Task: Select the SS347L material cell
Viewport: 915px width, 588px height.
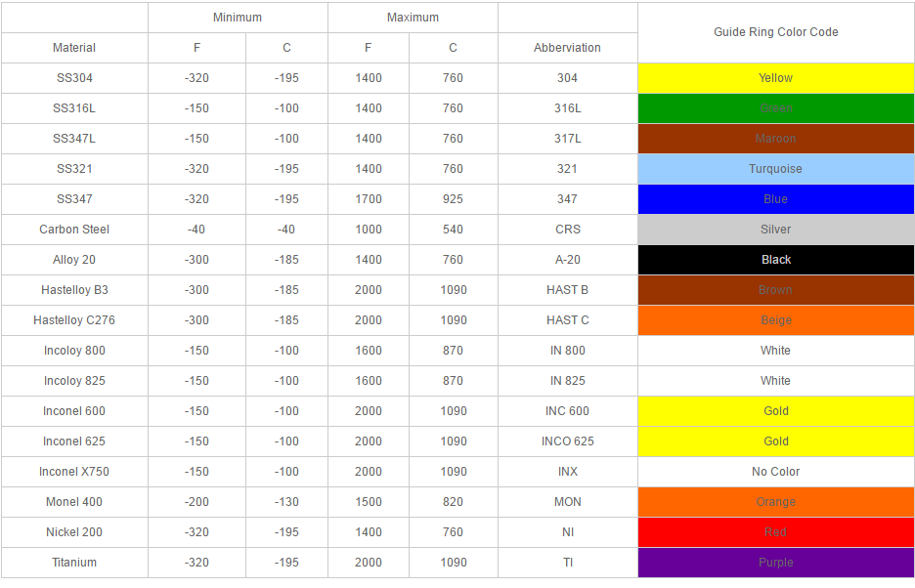Action: [x=74, y=139]
